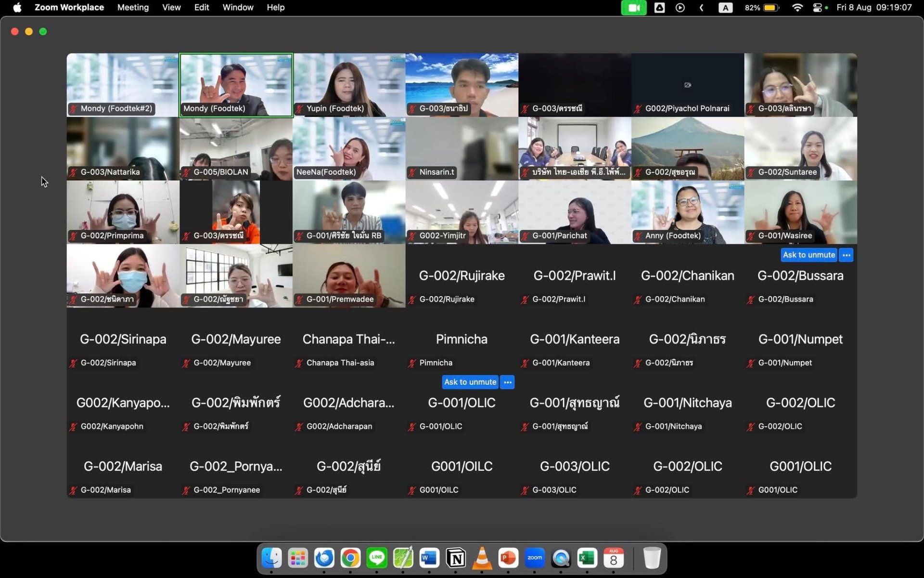Launch Google Chrome from the Dock
The image size is (924, 578).
pyautogui.click(x=350, y=558)
